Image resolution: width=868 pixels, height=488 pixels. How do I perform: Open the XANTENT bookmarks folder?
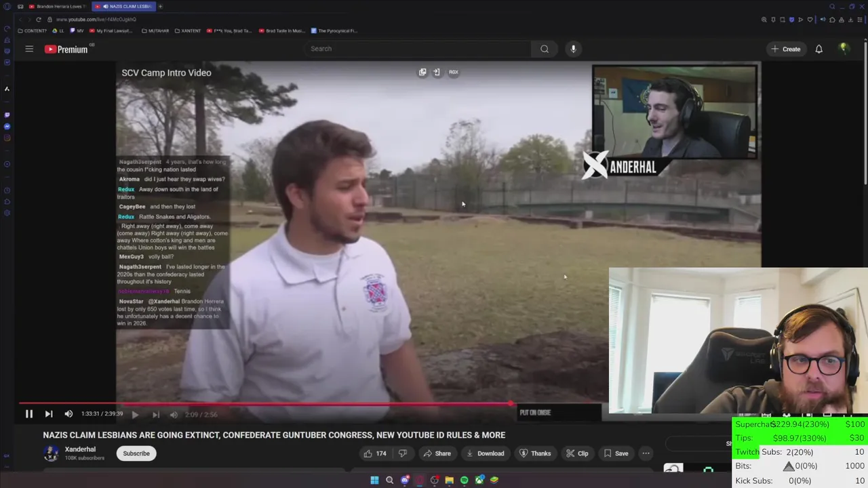click(x=188, y=30)
